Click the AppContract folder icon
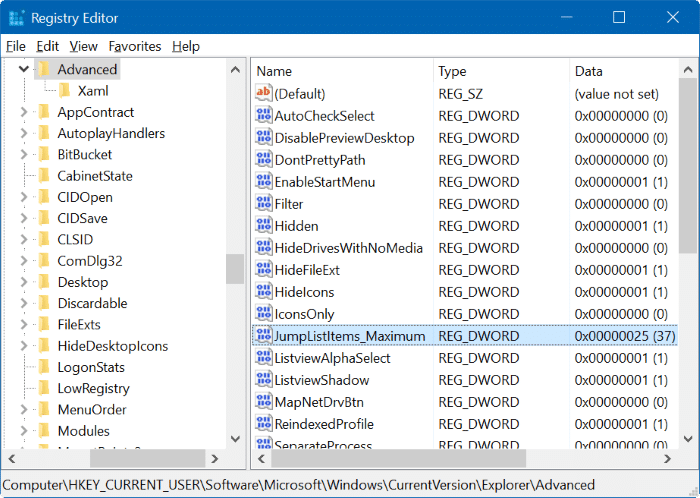 44,112
